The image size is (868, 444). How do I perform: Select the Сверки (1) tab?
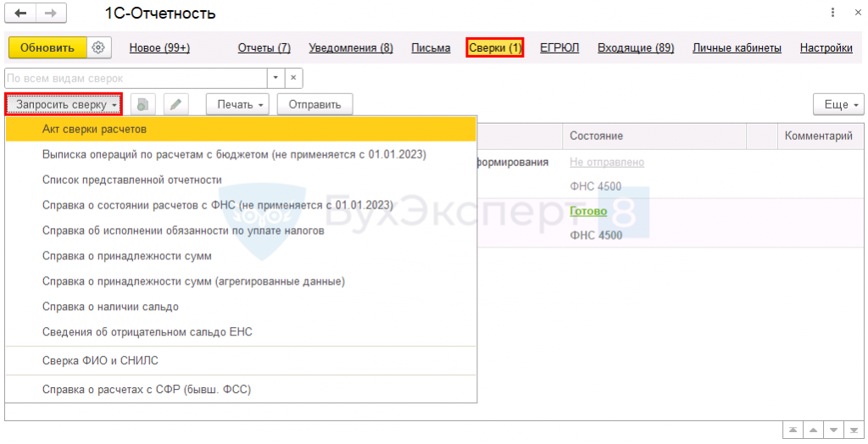pos(495,48)
